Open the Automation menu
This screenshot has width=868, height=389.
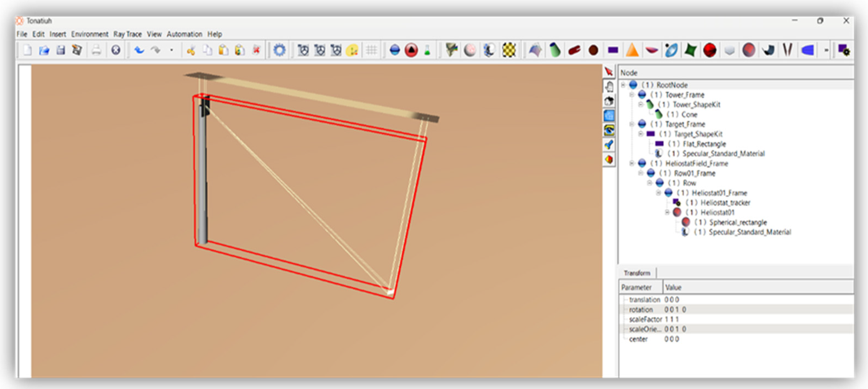pyautogui.click(x=184, y=34)
